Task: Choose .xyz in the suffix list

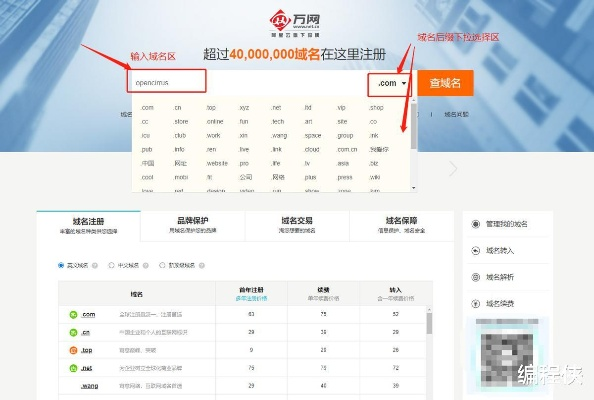Action: pyautogui.click(x=244, y=108)
